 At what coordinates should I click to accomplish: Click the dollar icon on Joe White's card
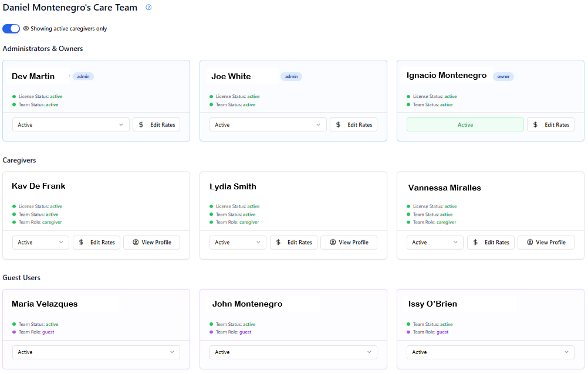338,125
